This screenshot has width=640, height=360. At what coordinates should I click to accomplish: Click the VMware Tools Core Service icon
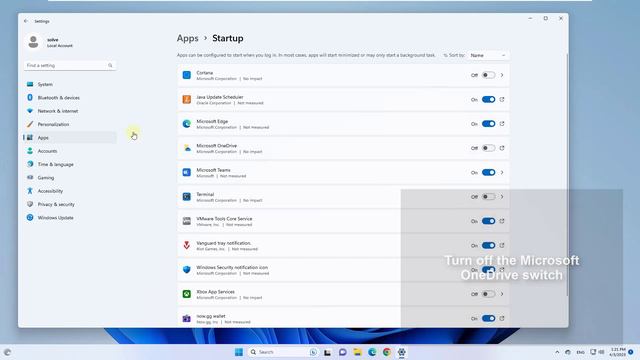[x=187, y=221]
